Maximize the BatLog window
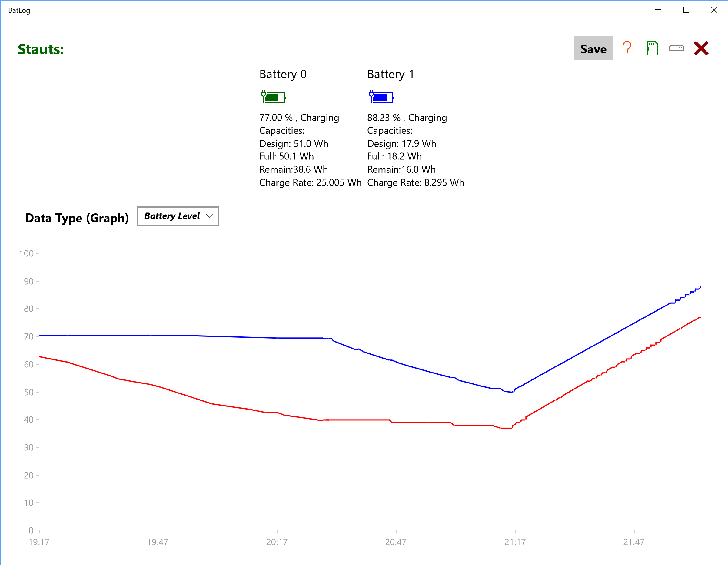728x565 pixels. pyautogui.click(x=686, y=10)
